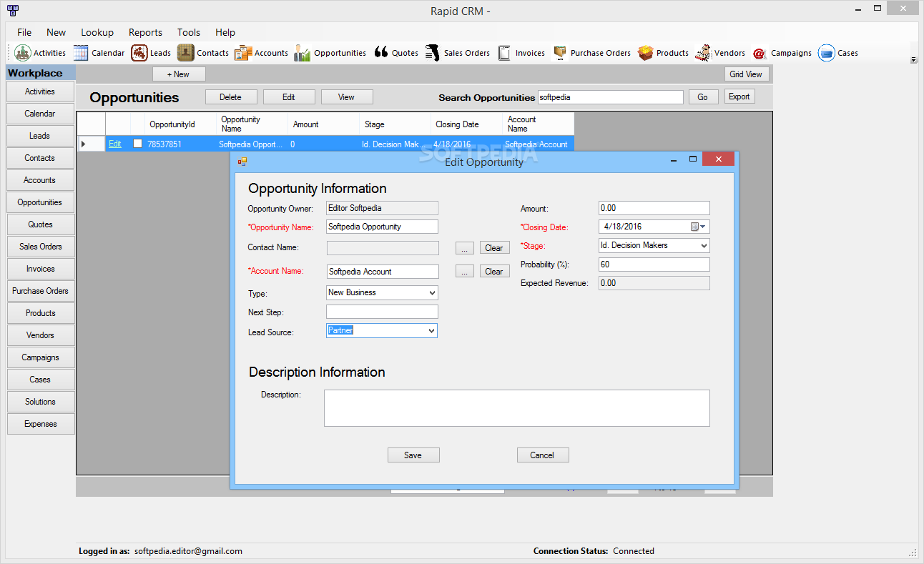Expand the toolbar overflow arrow
Viewport: 924px width, 564px height.
(913, 60)
